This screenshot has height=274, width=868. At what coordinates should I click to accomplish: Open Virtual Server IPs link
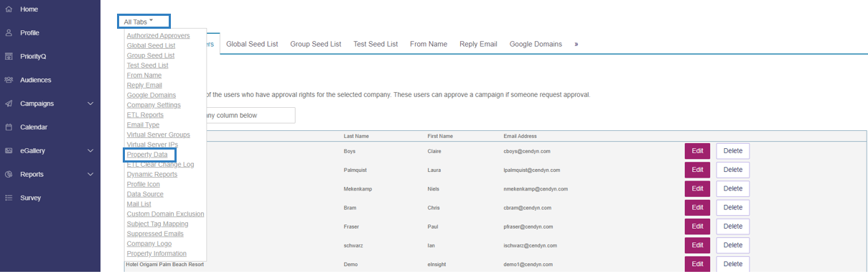click(152, 145)
